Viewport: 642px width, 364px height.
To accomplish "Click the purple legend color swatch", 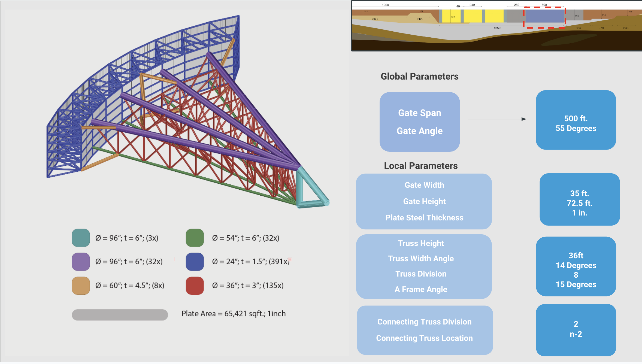I will [81, 262].
